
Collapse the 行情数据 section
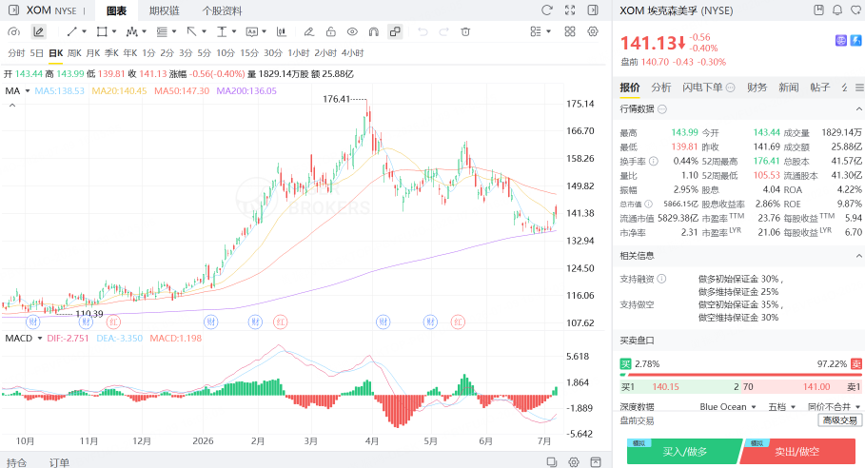pos(858,109)
